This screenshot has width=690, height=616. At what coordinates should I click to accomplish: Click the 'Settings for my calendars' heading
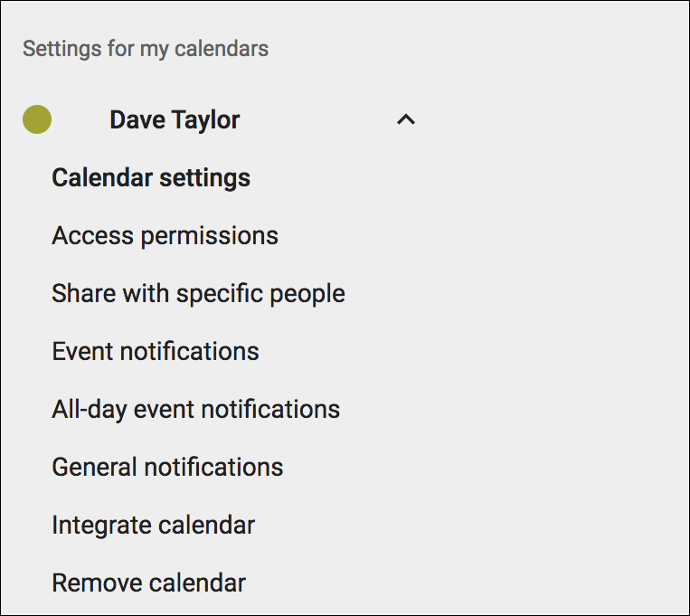(x=146, y=48)
